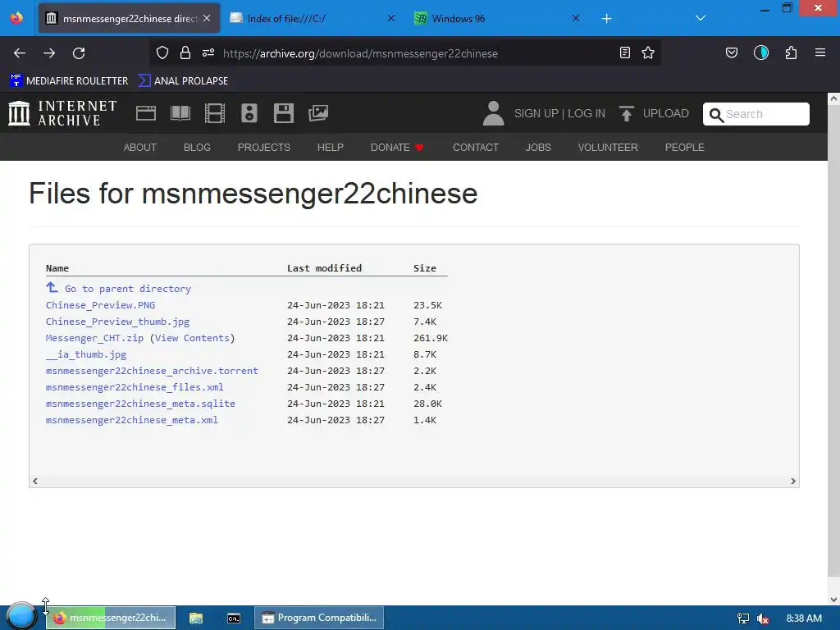840x630 pixels.
Task: Open the ABOUT menu item
Action: click(140, 148)
